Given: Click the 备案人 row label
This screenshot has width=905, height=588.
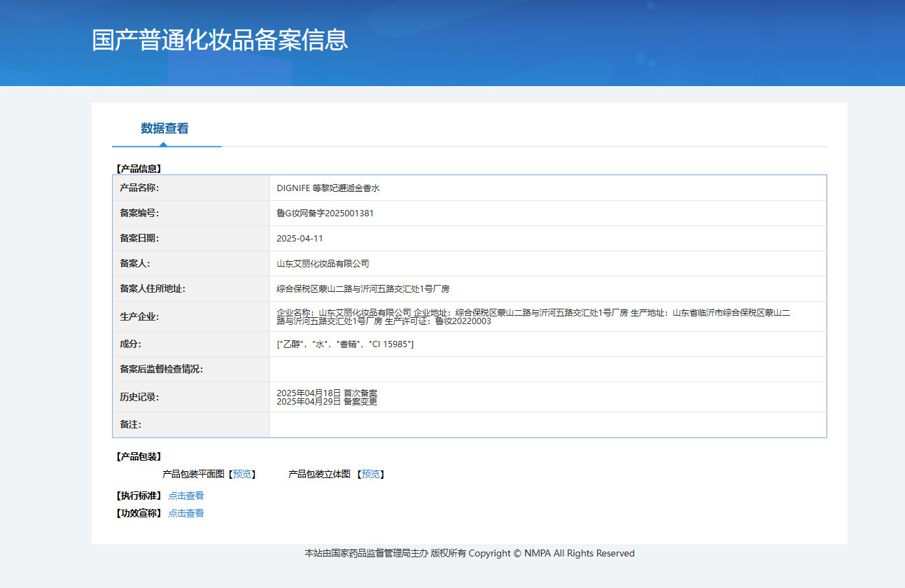Looking at the screenshot, I should (135, 264).
